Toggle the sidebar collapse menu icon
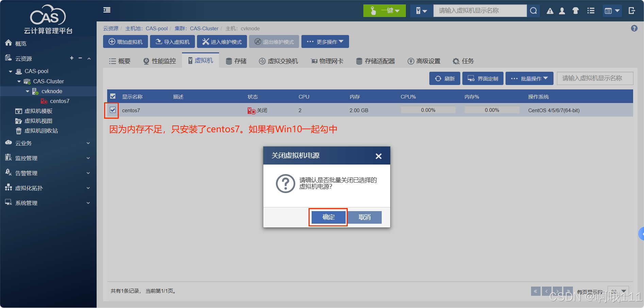 coord(107,10)
